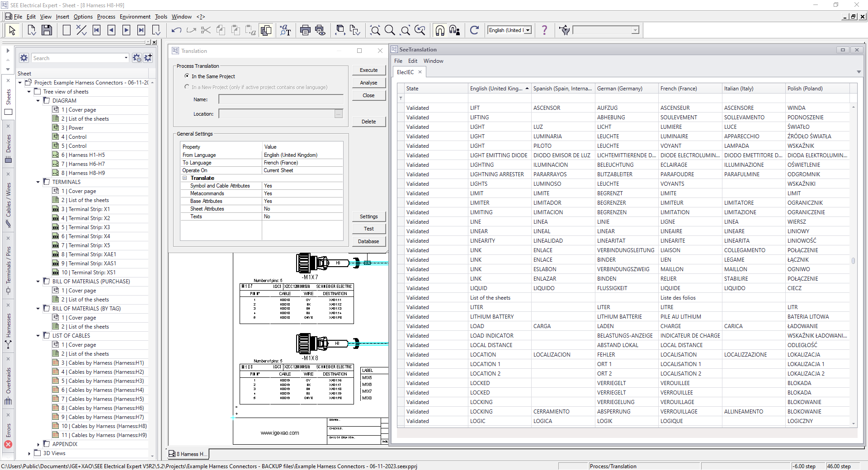Open the Window menu in SeeTranslation
The image size is (868, 470).
tap(433, 61)
